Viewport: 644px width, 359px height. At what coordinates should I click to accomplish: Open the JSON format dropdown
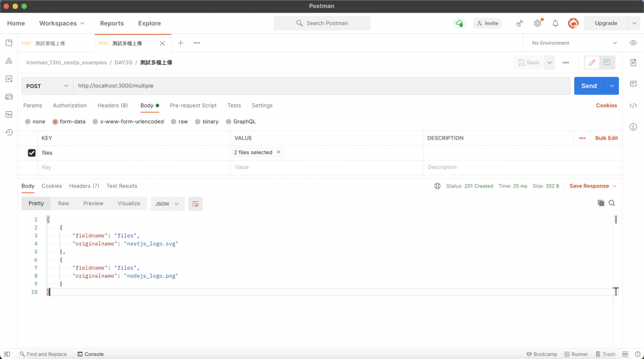167,204
